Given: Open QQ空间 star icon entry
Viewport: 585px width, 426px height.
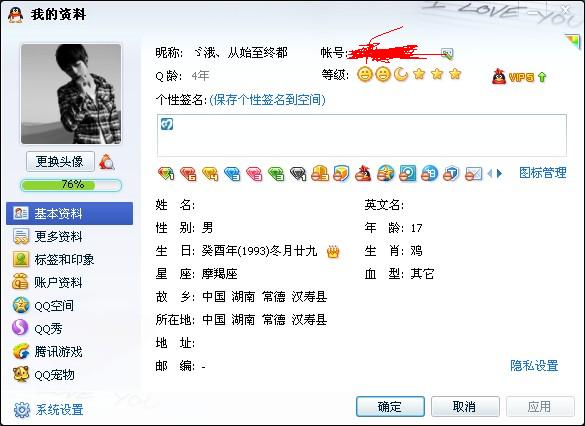Looking at the screenshot, I should click(x=43, y=306).
